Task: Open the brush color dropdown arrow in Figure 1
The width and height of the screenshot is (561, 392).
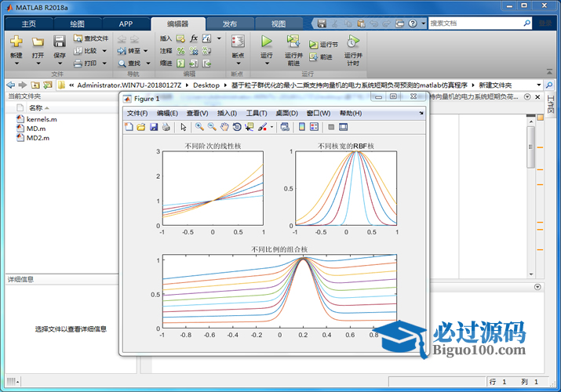Action: point(271,127)
